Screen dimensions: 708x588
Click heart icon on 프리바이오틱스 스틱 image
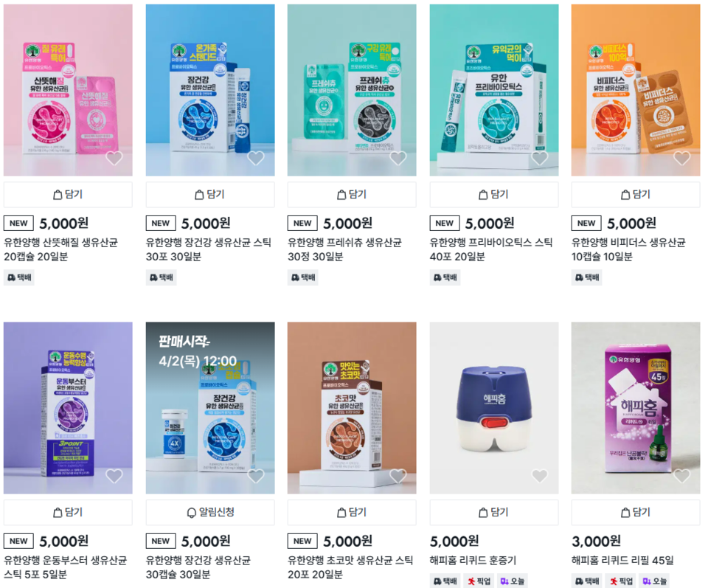(x=540, y=158)
